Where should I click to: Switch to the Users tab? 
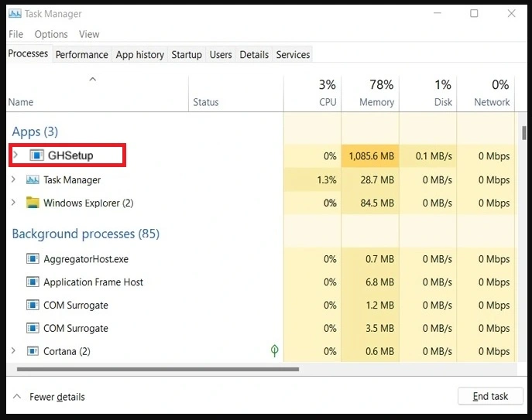click(221, 55)
